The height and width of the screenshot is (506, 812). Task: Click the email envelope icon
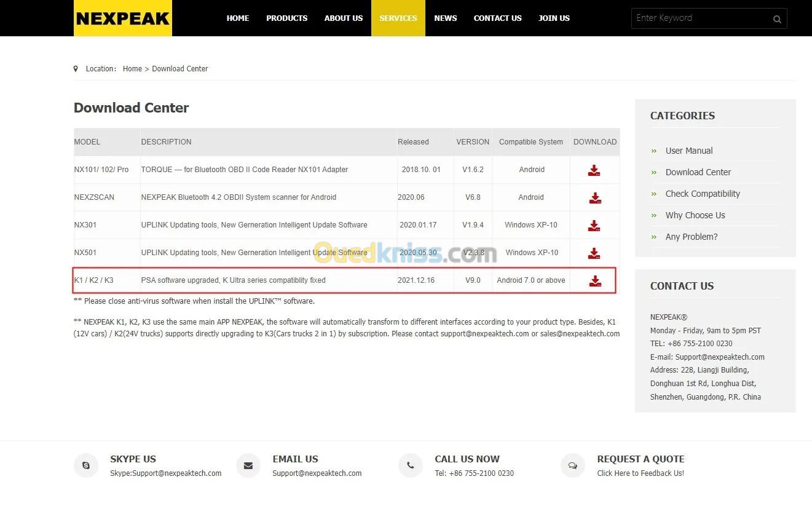coord(248,466)
